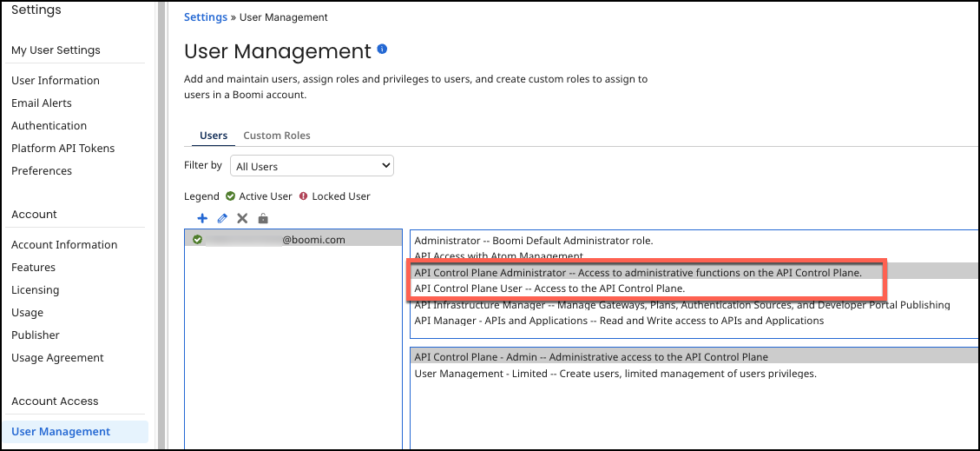Open the Licensing page in sidebar

tap(36, 290)
